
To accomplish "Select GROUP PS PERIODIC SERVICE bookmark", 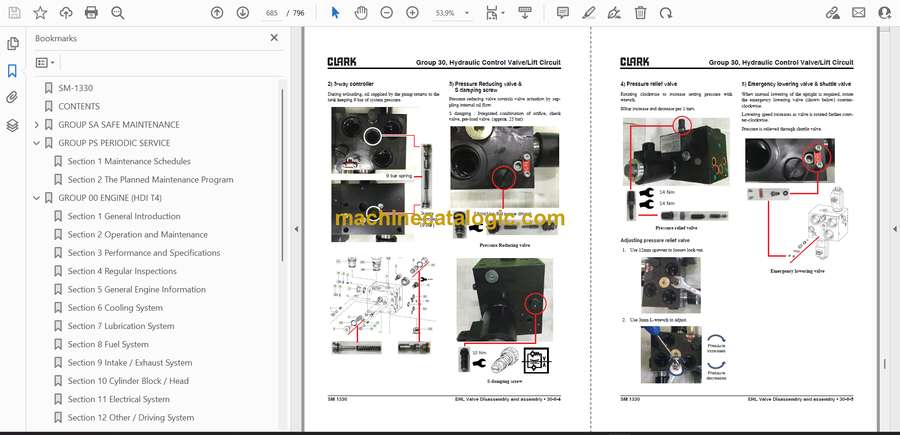I will 114,143.
